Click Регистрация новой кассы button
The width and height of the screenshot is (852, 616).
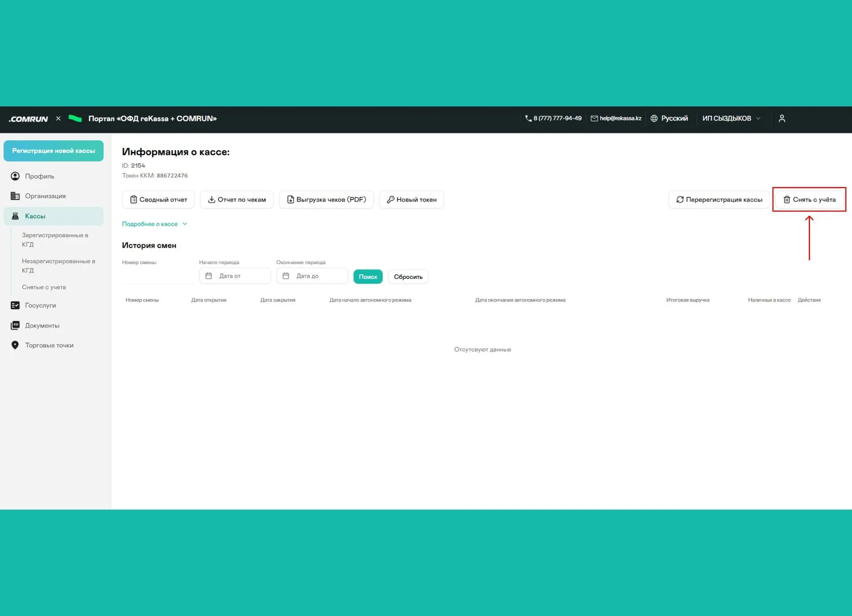point(53,151)
